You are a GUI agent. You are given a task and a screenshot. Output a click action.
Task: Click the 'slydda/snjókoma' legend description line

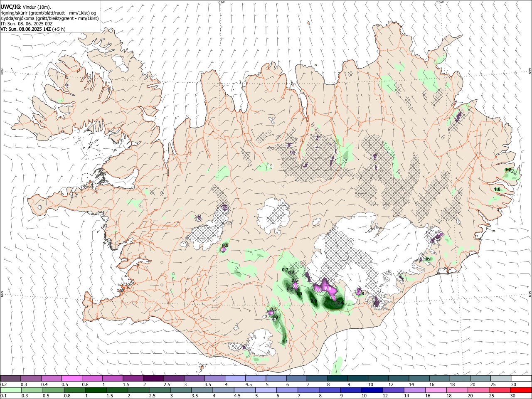pos(49,18)
